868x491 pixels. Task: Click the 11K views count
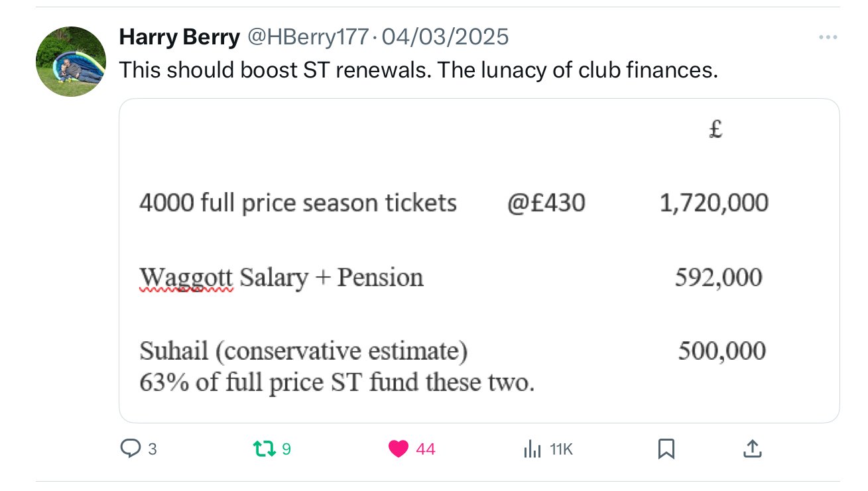click(561, 450)
